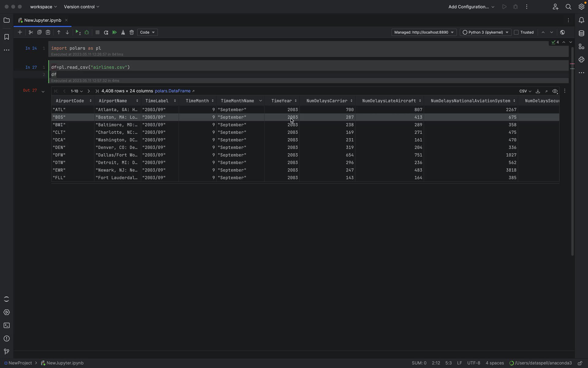Collapse the Out 27 output section
588x368 pixels.
click(43, 91)
